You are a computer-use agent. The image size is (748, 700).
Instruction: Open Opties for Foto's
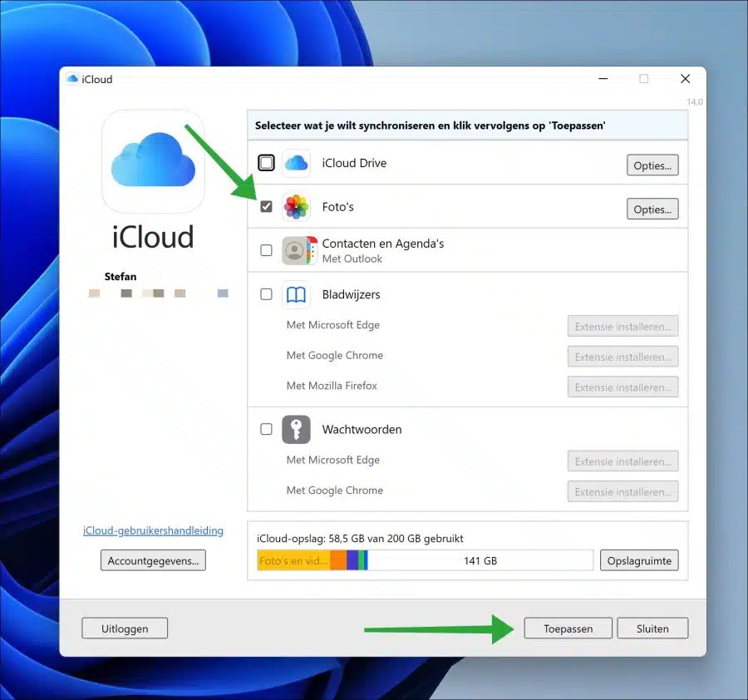coord(652,209)
